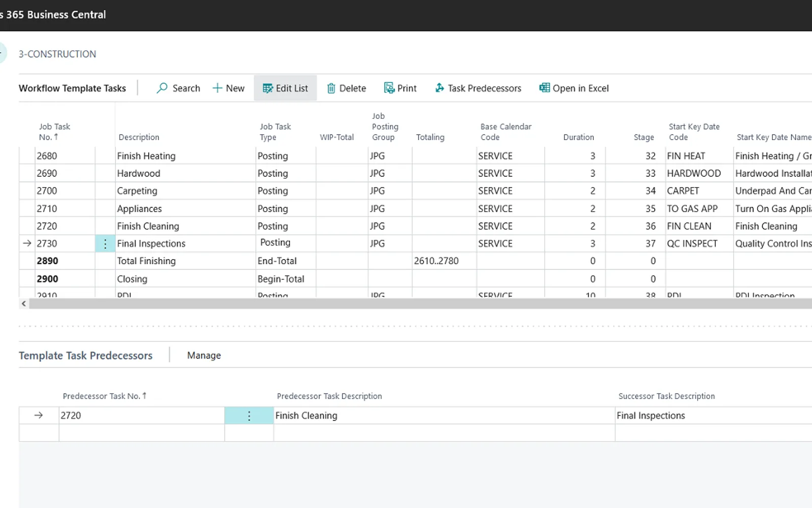Screen dimensions: 812x508
Task: Click the Start Key Date Code header
Action: pos(694,132)
